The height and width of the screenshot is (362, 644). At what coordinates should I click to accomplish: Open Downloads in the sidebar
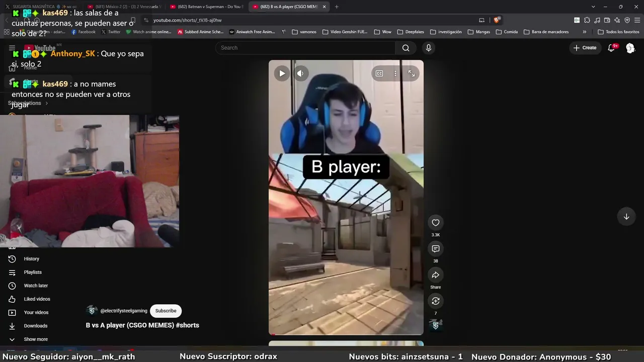[x=36, y=326]
